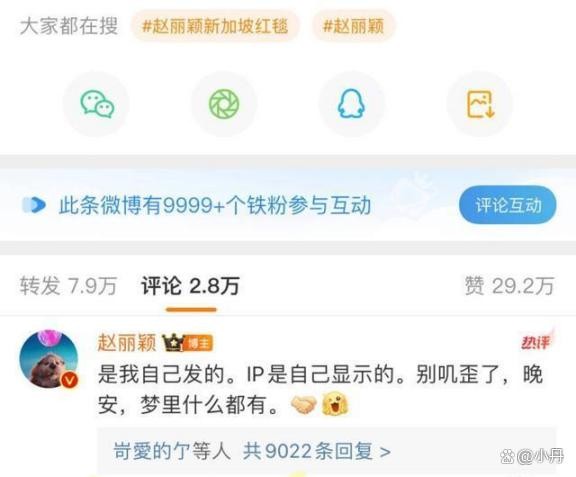
Task: Tap the save image download icon
Action: (480, 104)
